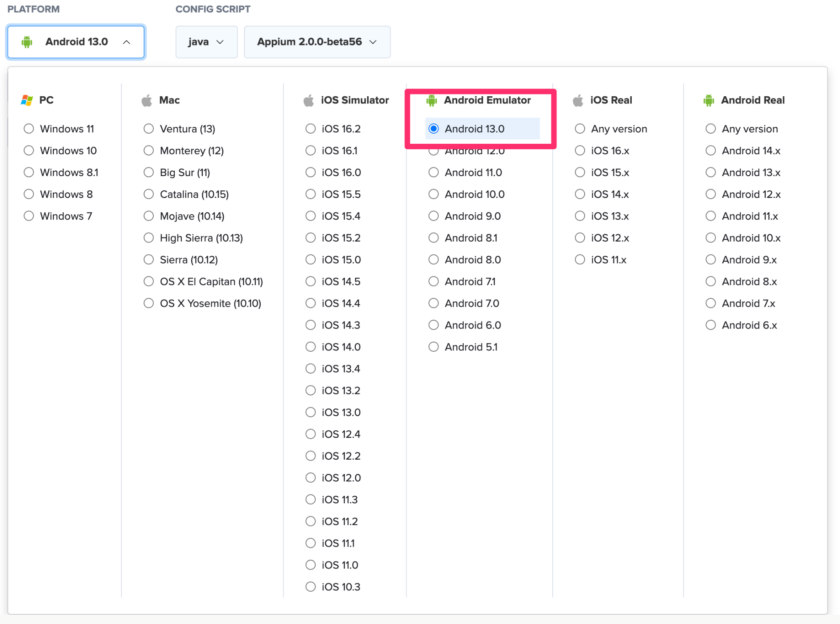Open the Appium 2.0.0-beta56 version dropdown
Image resolution: width=840 pixels, height=624 pixels.
coord(317,42)
